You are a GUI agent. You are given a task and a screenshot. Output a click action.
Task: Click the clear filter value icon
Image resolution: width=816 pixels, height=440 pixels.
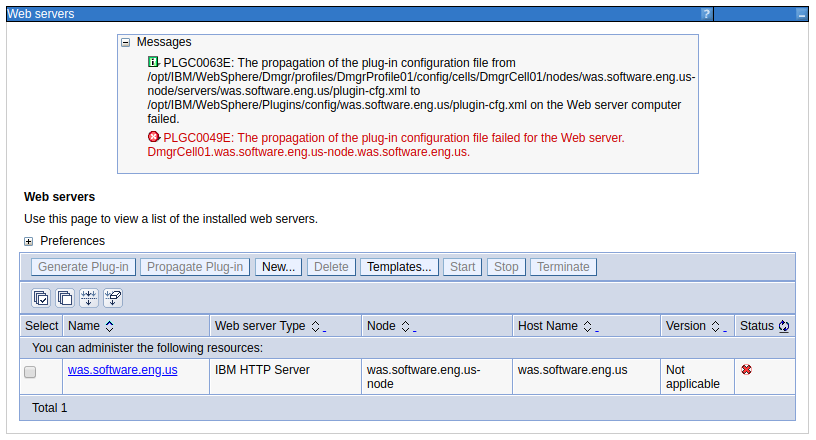[113, 298]
